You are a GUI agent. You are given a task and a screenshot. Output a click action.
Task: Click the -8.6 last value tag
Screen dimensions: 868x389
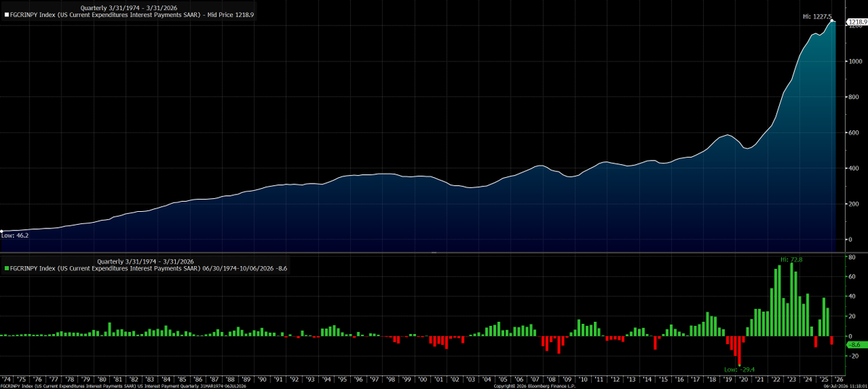[x=856, y=346]
